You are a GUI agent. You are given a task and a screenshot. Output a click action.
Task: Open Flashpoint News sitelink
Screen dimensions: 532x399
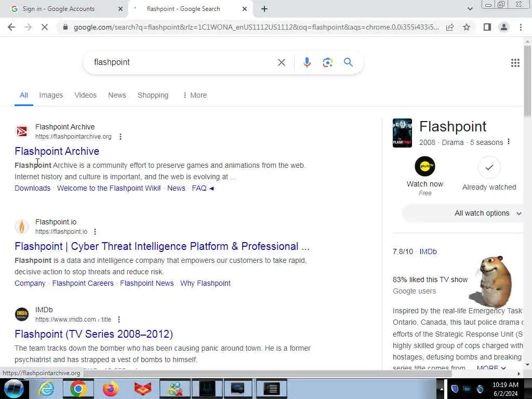tap(147, 283)
